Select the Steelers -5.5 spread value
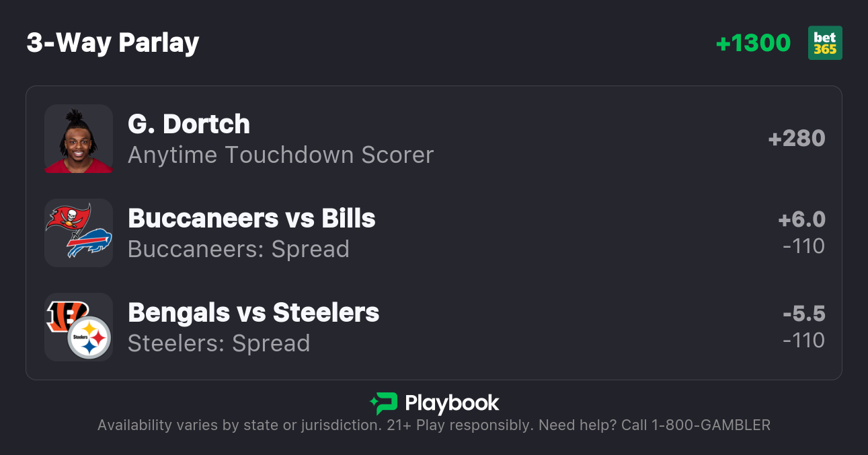The height and width of the screenshot is (455, 868). [805, 313]
